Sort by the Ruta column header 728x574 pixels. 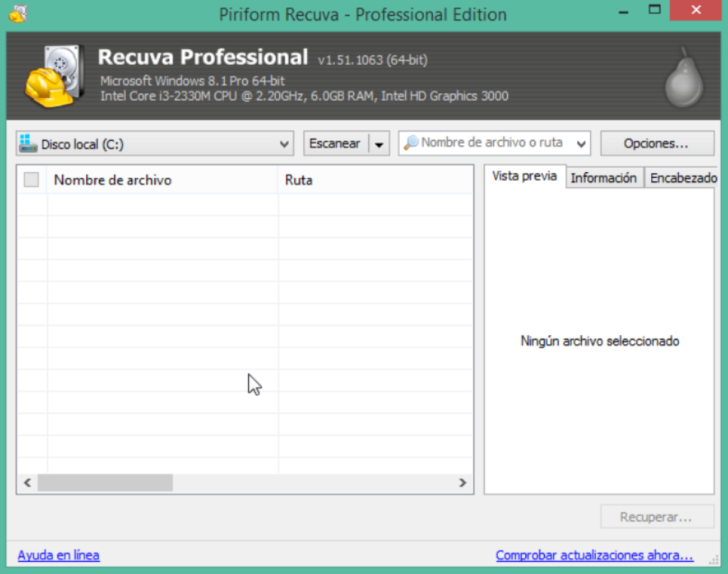click(375, 180)
